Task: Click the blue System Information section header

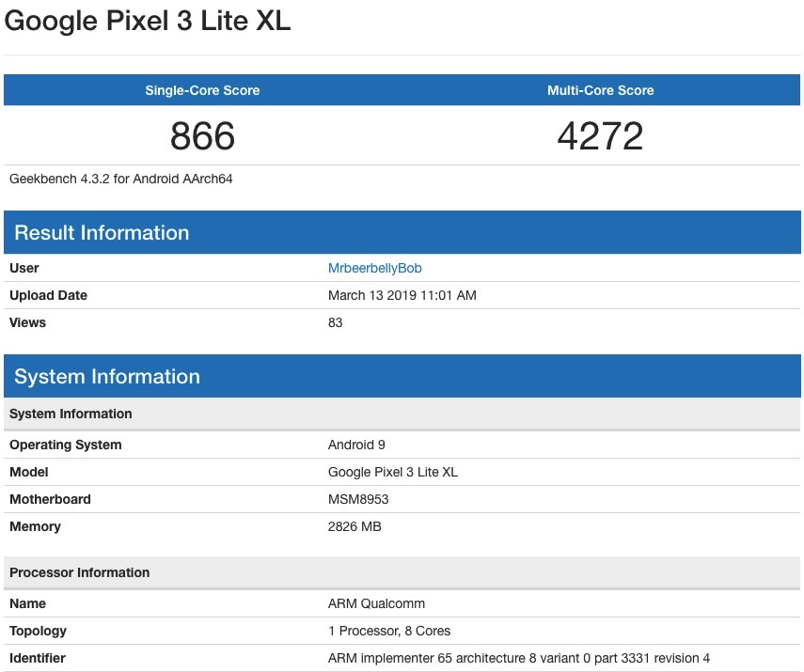Action: click(x=402, y=376)
